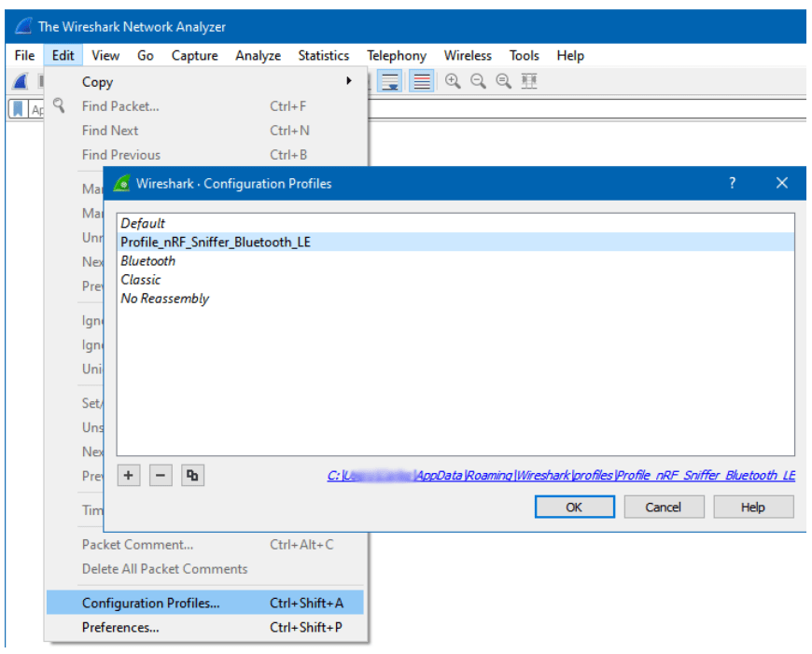Choose Preferences... from the Edit menu
The width and height of the screenshot is (812, 654).
click(x=120, y=627)
